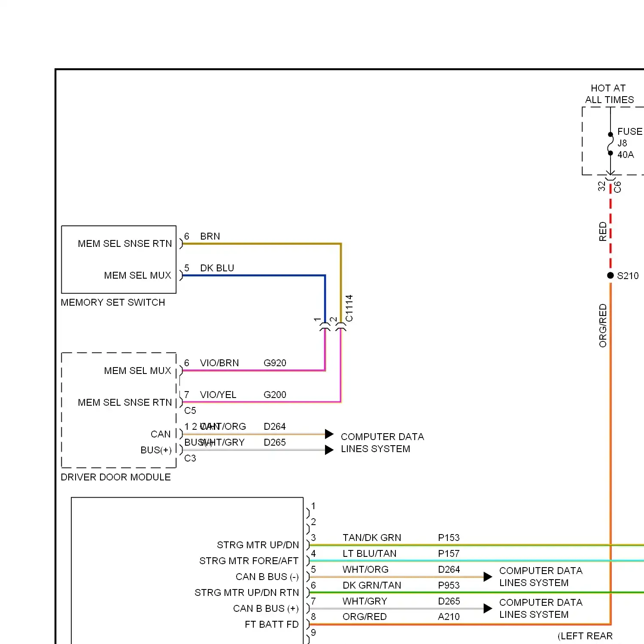Click the driver door module D264 code
644x644 pixels.
(x=275, y=426)
